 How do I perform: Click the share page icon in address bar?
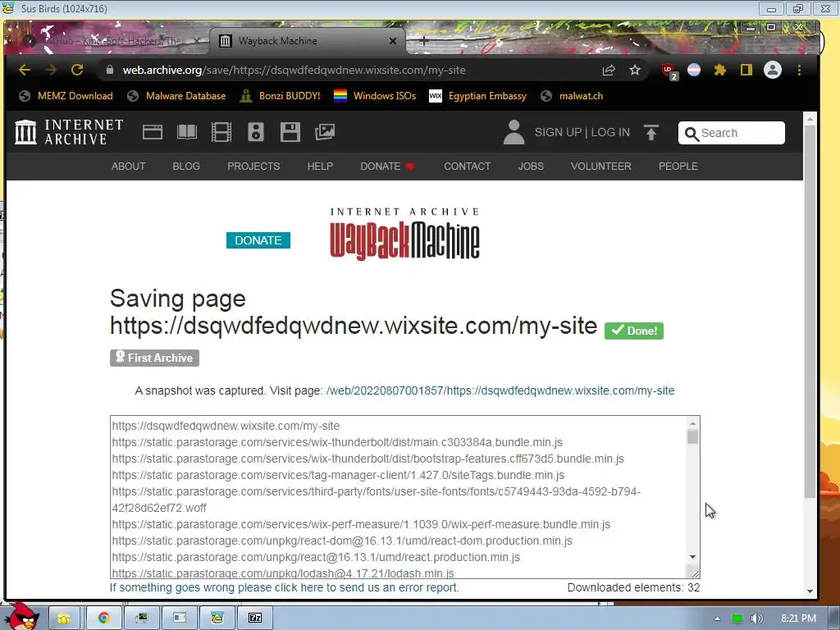coord(609,71)
